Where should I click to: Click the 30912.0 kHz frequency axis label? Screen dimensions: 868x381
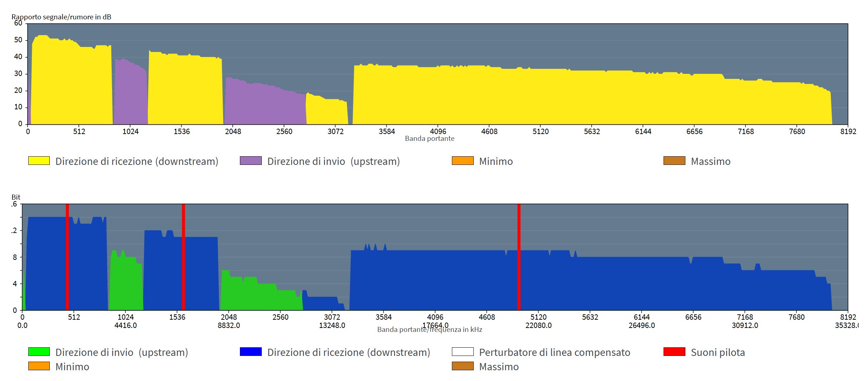745,325
